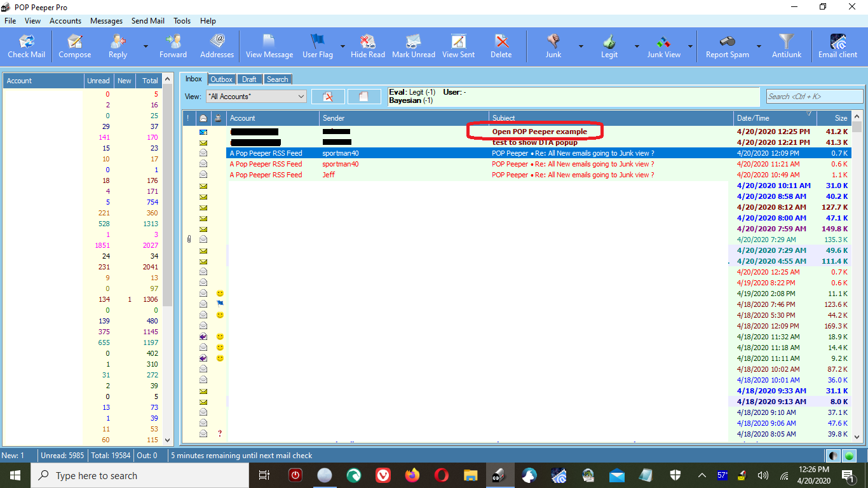Screen dimensions: 868x488
Task: Sort accounts by Unread column
Action: click(x=98, y=81)
